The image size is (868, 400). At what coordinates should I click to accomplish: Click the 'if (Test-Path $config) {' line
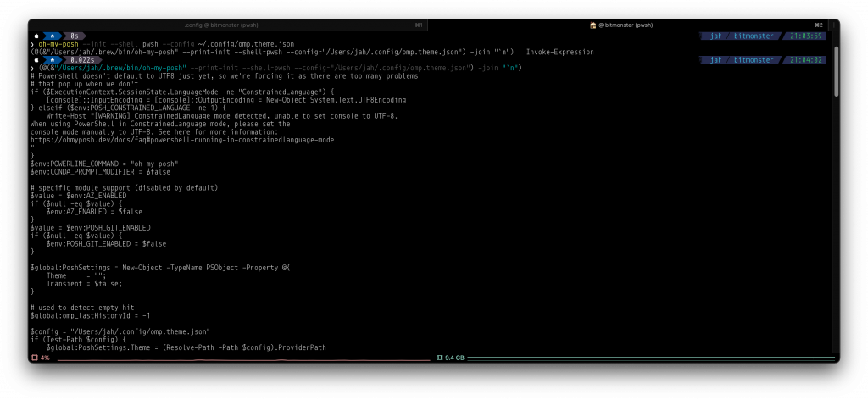point(78,339)
